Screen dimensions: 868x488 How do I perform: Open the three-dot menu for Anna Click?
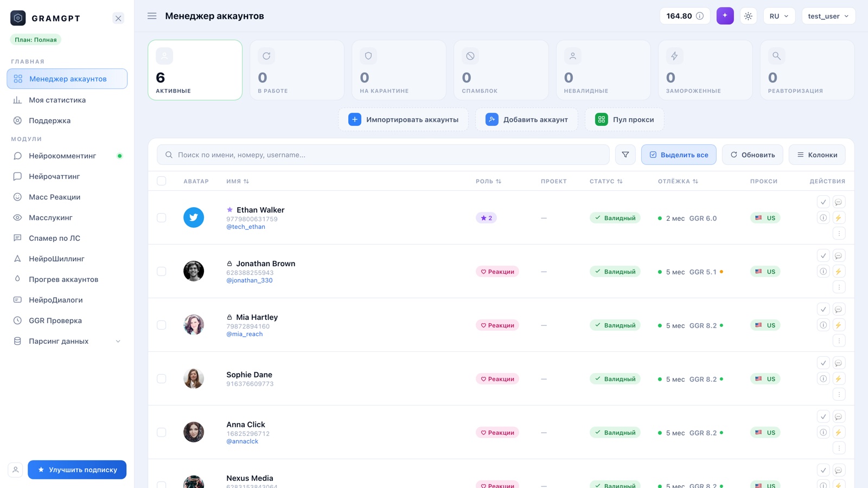coord(839,448)
